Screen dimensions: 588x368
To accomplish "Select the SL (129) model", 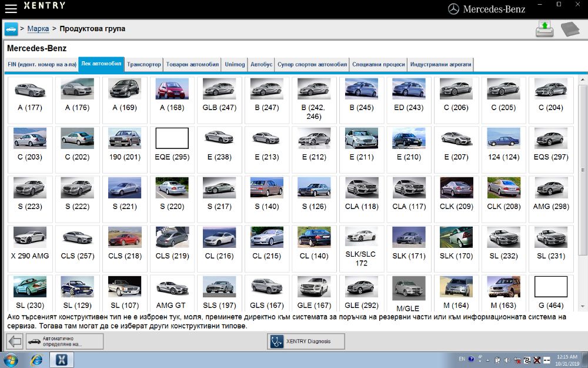I will pos(77,293).
